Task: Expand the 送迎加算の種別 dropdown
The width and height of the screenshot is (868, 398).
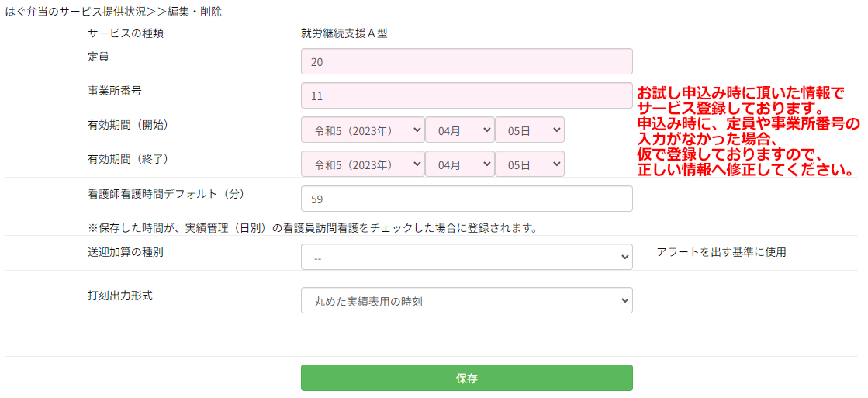Action: click(x=466, y=257)
